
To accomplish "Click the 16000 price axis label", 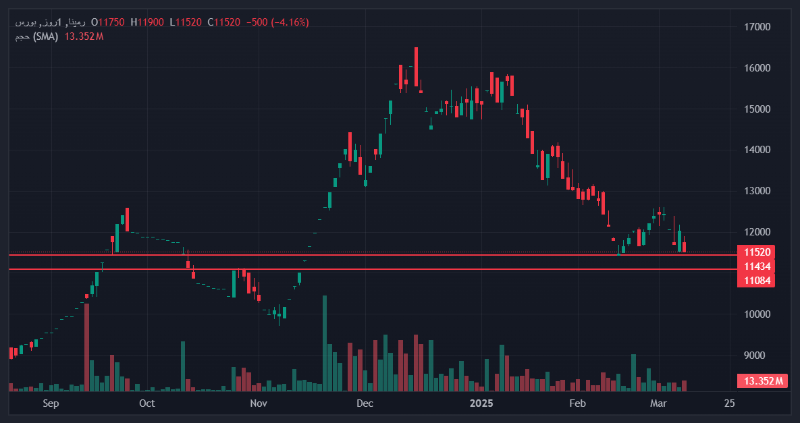I will point(757,68).
